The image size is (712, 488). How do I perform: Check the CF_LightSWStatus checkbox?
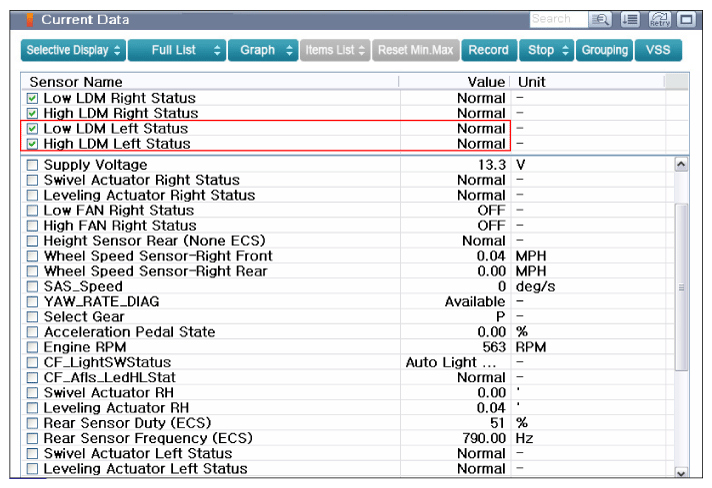point(32,363)
